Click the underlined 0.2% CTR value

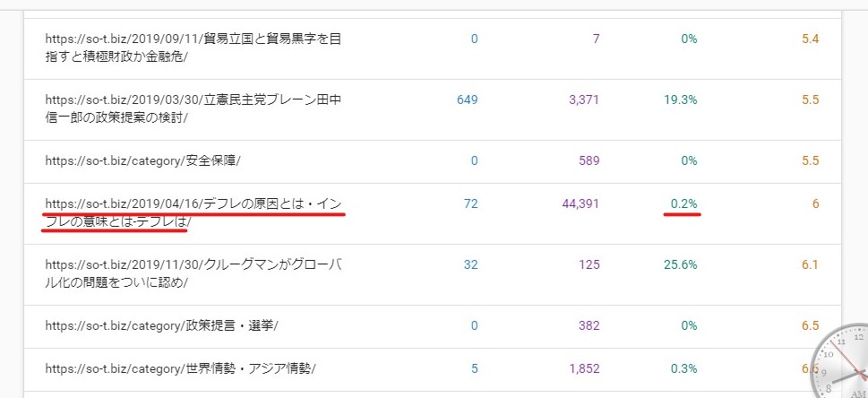(683, 204)
